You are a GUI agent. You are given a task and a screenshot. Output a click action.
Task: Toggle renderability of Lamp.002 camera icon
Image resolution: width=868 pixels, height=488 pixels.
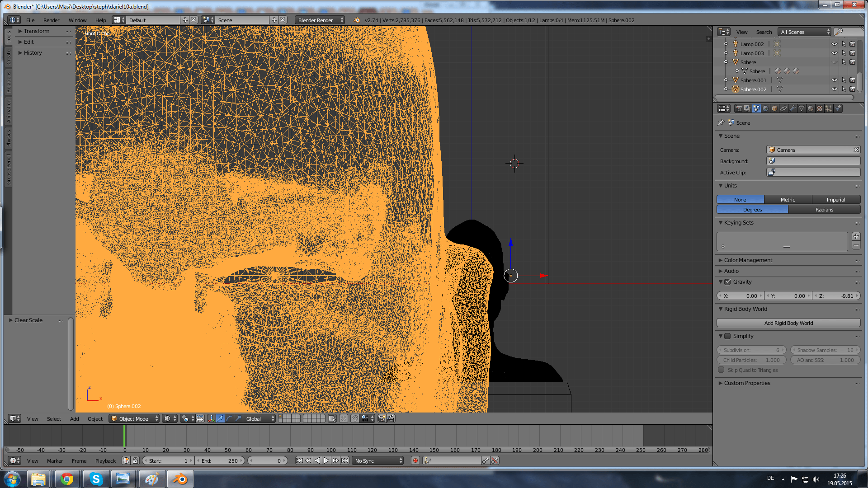(x=853, y=44)
